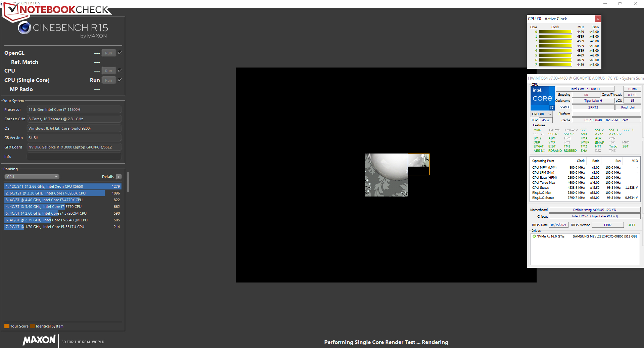
Task: Close the CPU #0 Active Clock window
Action: click(598, 19)
